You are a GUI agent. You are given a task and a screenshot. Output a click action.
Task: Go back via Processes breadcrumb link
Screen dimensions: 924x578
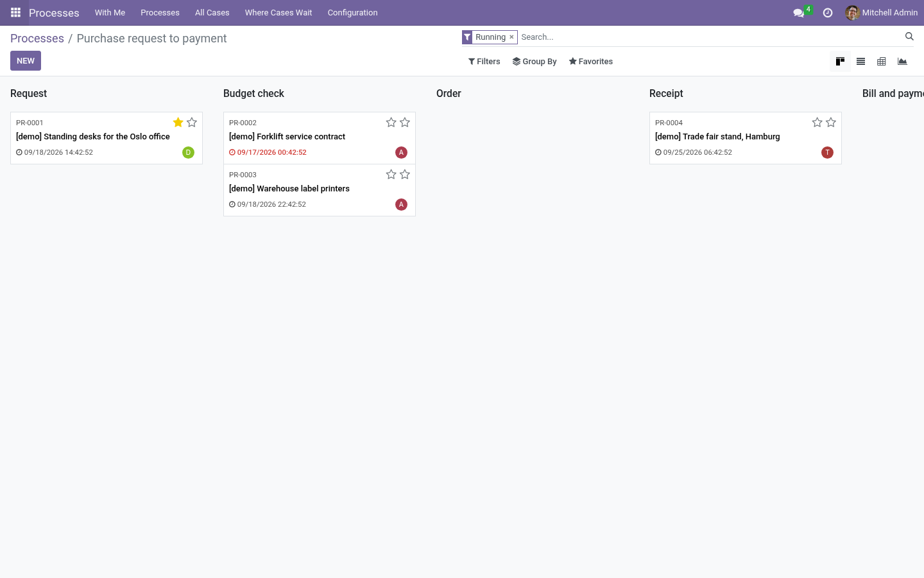click(37, 39)
